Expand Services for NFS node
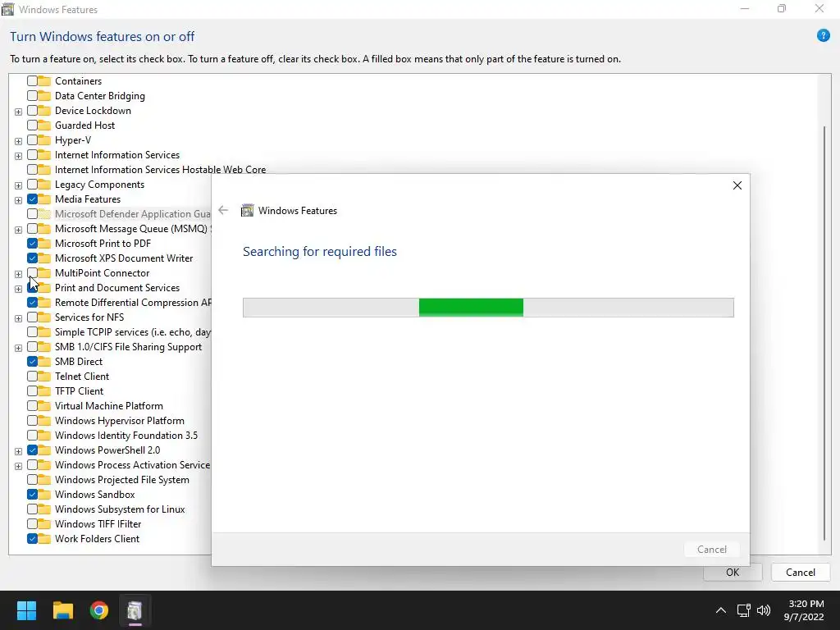The height and width of the screenshot is (630, 840). coord(18,318)
